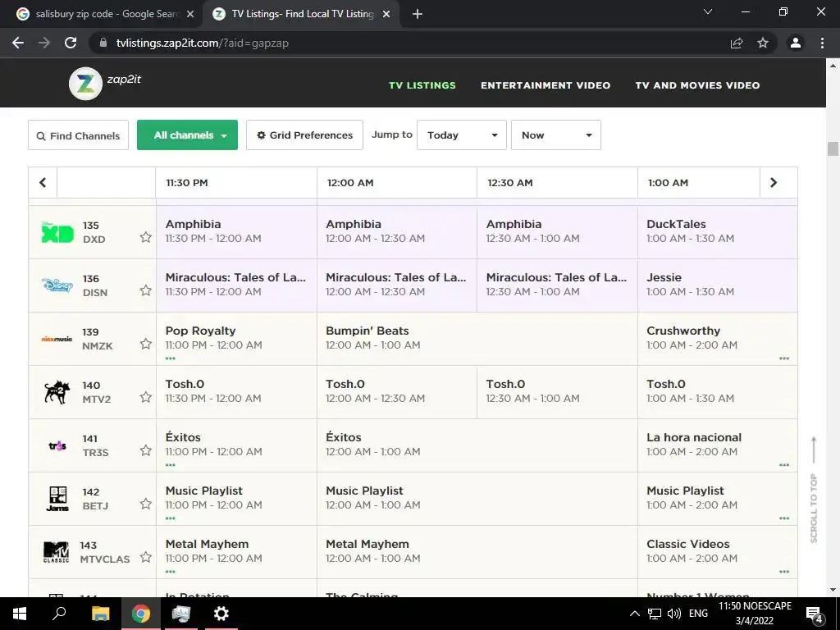Screen dimensions: 840x630
Task: Open the TV LISTINGS nav item
Action: coord(422,85)
